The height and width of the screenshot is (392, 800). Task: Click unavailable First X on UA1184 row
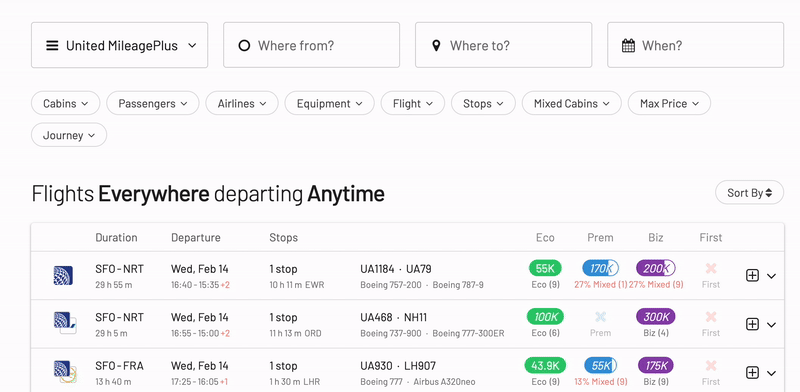coord(711,268)
